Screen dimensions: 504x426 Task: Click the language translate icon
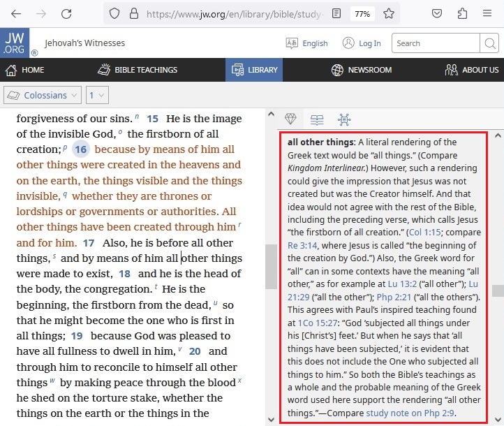coord(292,43)
